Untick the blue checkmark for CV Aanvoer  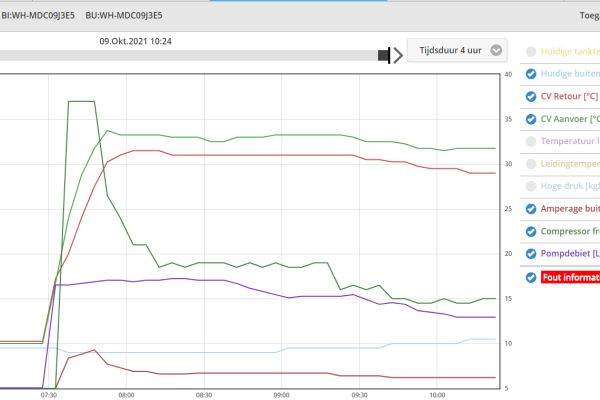pos(530,119)
